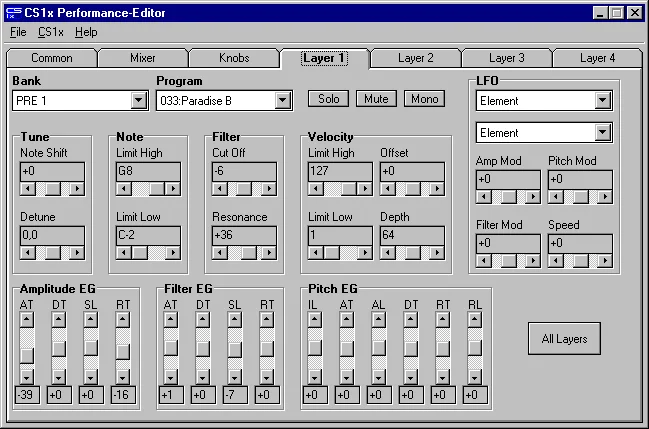Decrease Note Limit High with left arrow

124,189
